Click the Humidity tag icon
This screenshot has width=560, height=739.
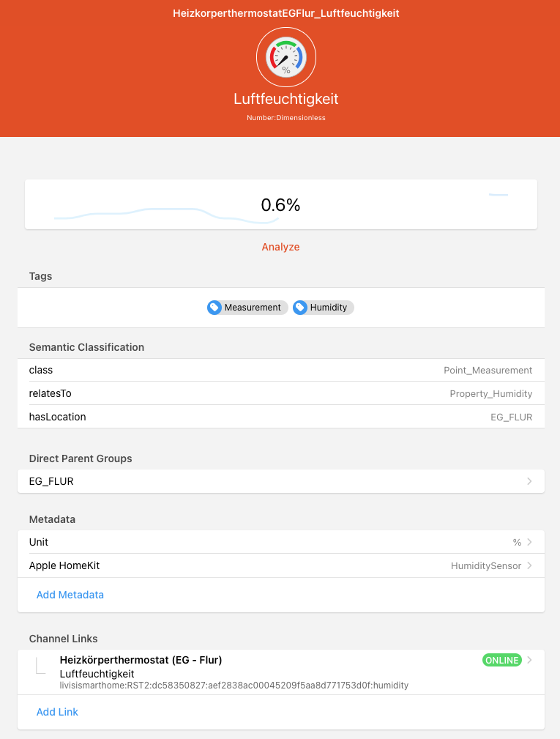click(300, 308)
